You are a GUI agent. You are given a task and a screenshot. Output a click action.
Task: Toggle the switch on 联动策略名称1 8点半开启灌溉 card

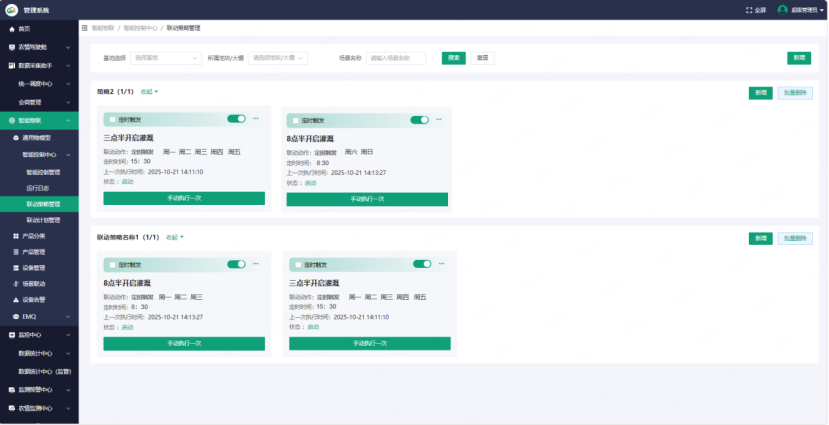236,264
